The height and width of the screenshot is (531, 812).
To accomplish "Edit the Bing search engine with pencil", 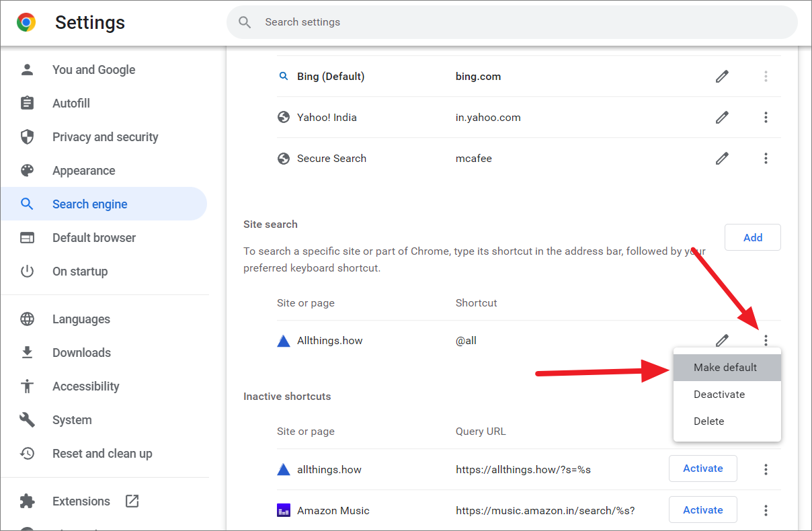I will coord(722,77).
